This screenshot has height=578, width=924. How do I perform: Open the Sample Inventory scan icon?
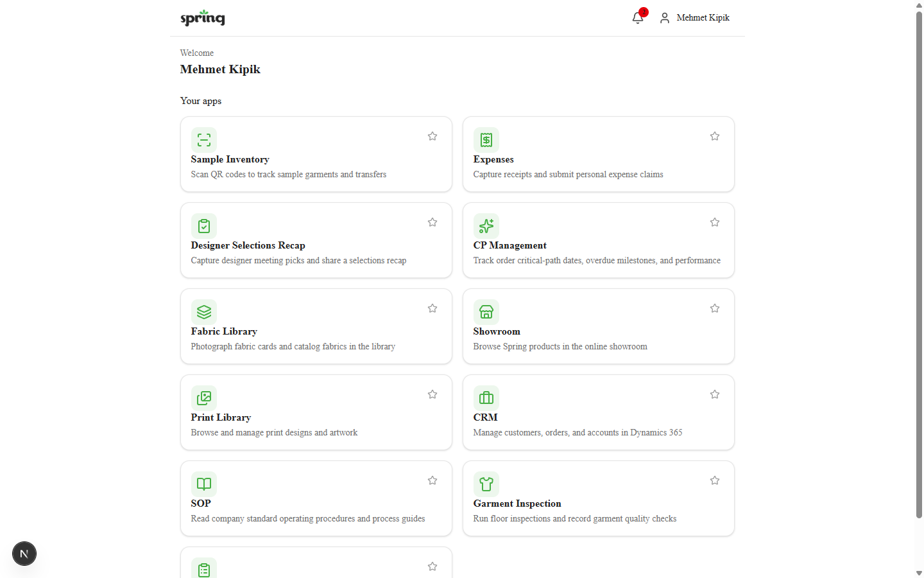[x=204, y=140]
